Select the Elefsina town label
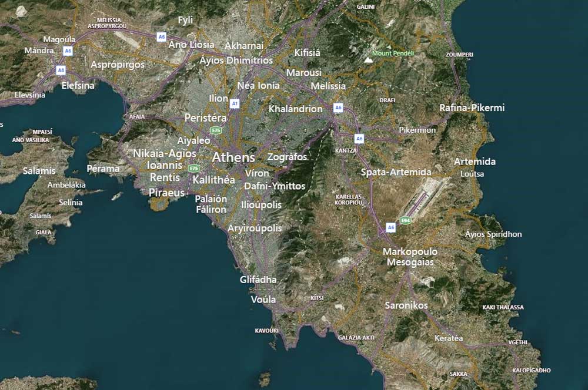Image resolution: width=588 pixels, height=390 pixels. click(78, 86)
